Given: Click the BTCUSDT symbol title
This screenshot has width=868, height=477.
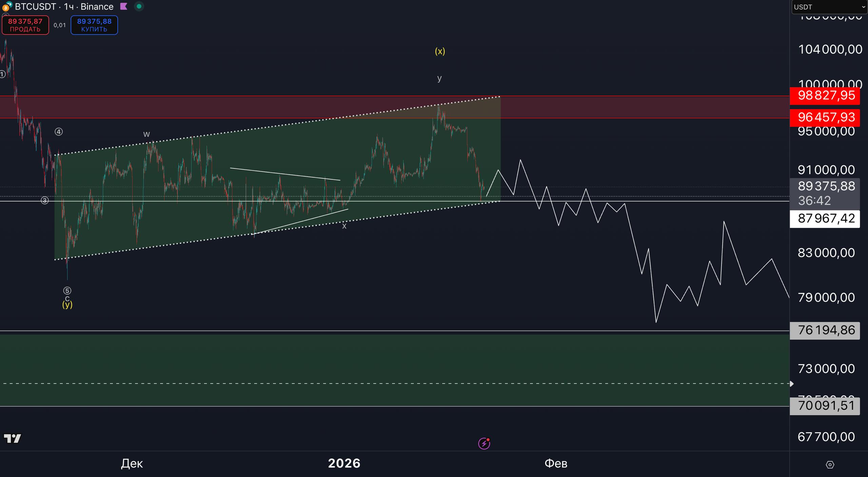Looking at the screenshot, I should click(x=35, y=6).
